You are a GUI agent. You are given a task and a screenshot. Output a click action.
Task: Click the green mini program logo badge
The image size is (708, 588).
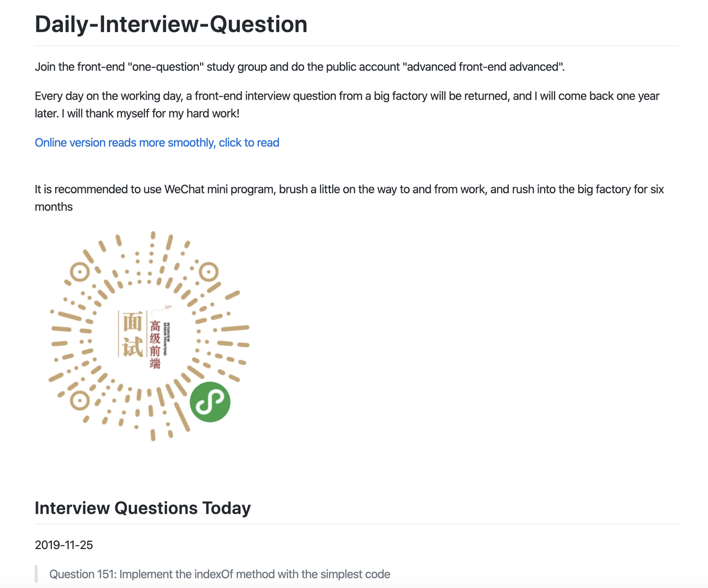(x=210, y=402)
